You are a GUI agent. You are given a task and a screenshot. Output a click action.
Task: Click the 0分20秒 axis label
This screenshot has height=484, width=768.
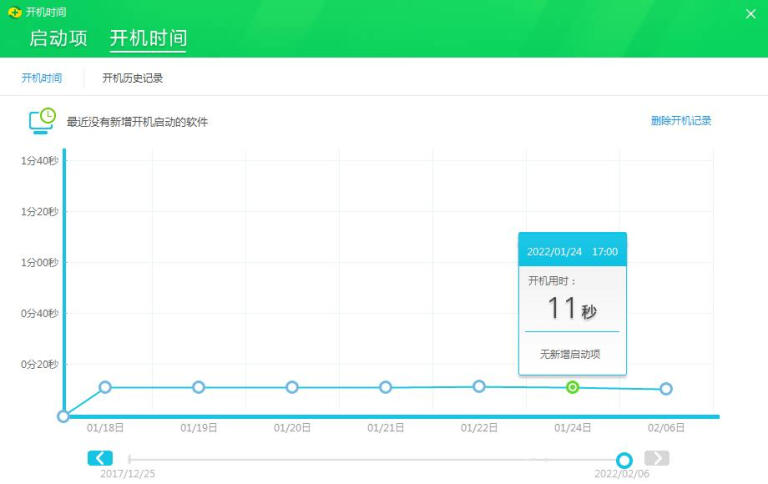[39, 364]
